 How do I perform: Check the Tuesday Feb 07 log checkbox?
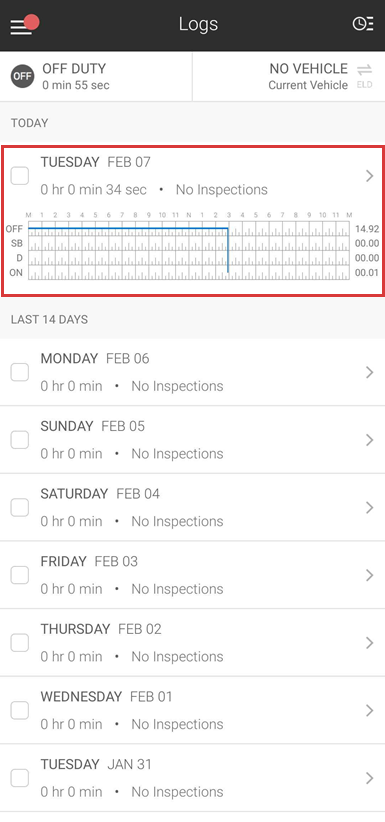coord(20,176)
